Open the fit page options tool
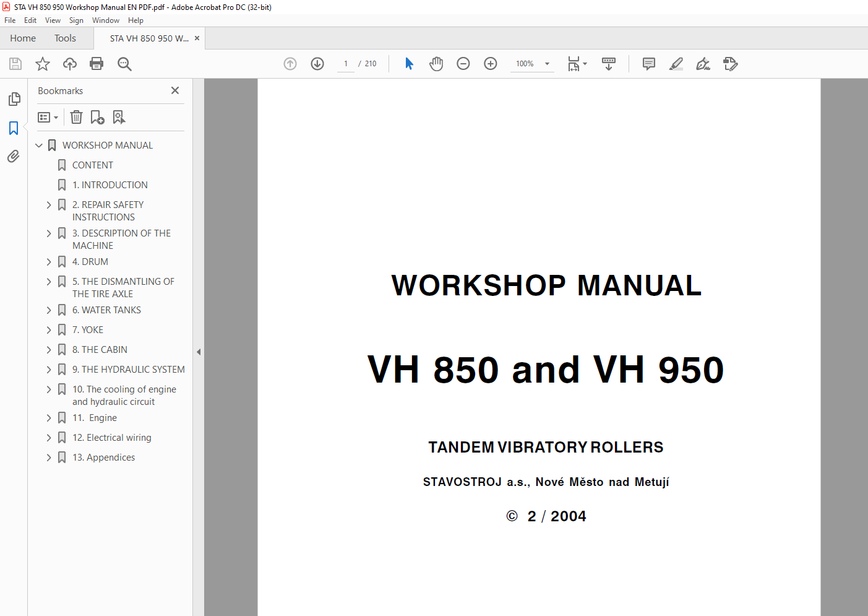Image resolution: width=868 pixels, height=616 pixels. (x=577, y=64)
